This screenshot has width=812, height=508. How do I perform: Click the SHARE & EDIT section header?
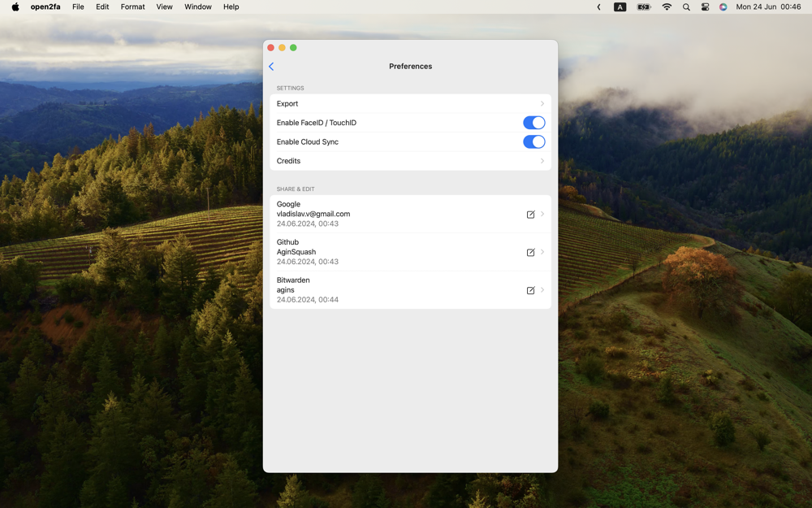(x=296, y=189)
